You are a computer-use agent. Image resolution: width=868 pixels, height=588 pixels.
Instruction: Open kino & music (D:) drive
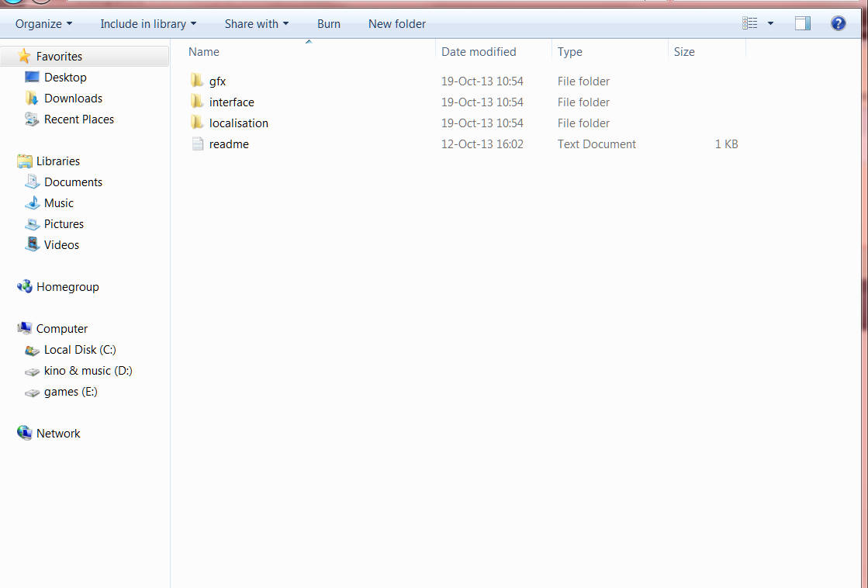tap(88, 371)
